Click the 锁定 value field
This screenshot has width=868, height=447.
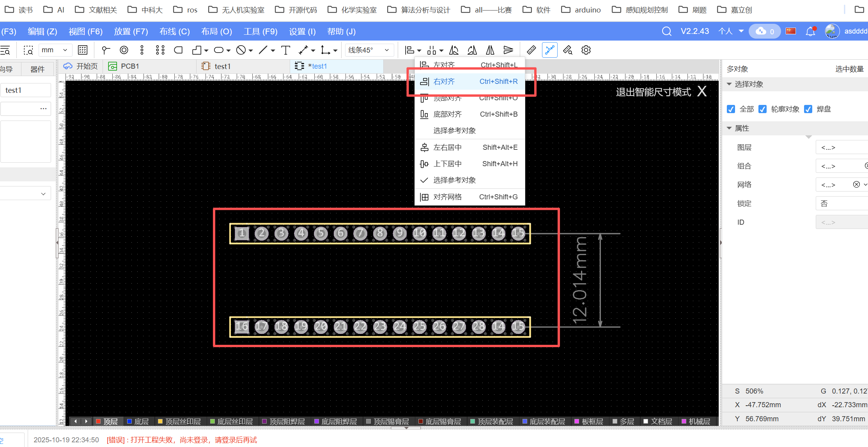841,204
